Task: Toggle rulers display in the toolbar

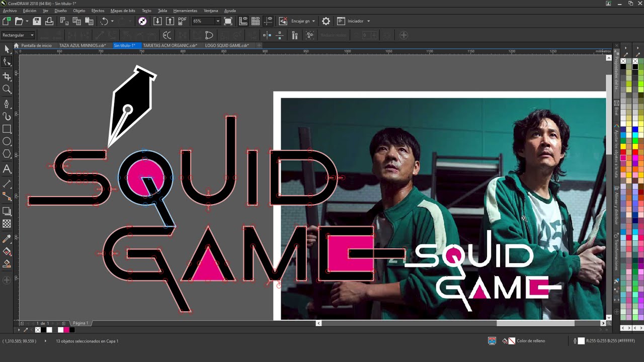Action: point(243,21)
